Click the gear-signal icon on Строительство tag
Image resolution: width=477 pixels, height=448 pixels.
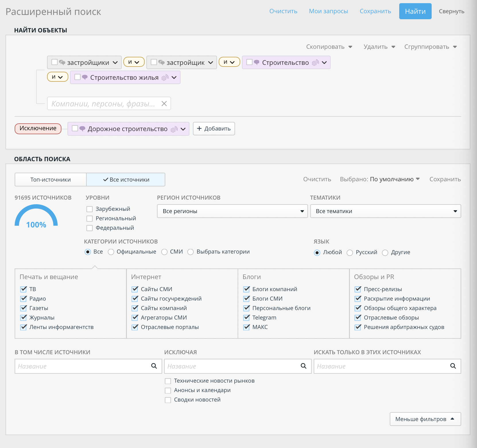point(315,63)
